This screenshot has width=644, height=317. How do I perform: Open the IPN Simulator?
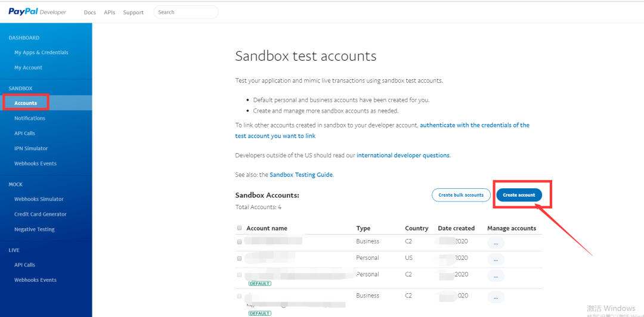pos(31,148)
